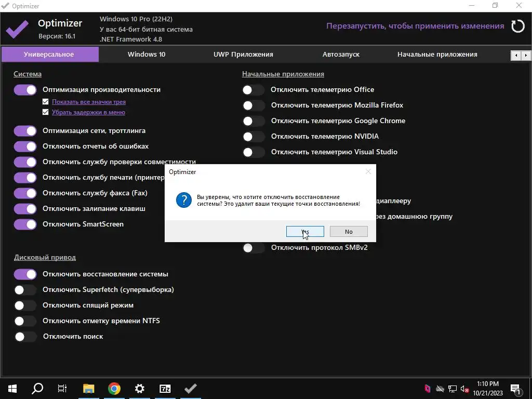Enable Отключить отметку времени NTFS switch

25,321
